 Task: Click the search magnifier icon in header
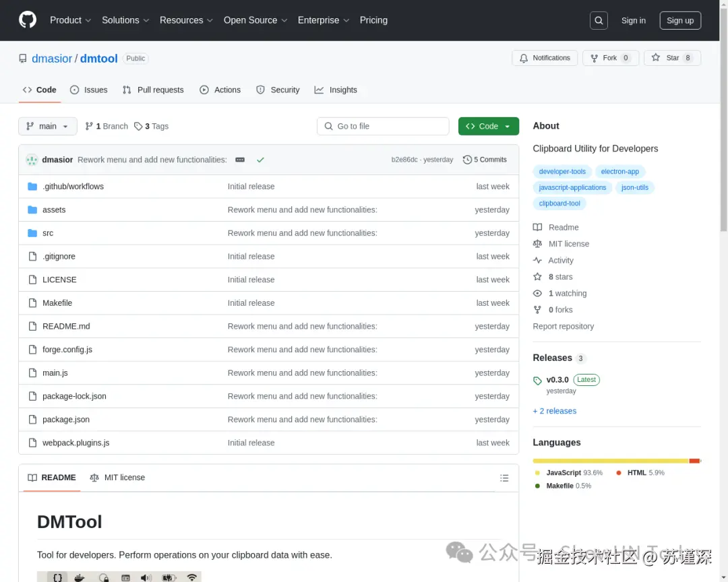click(599, 20)
